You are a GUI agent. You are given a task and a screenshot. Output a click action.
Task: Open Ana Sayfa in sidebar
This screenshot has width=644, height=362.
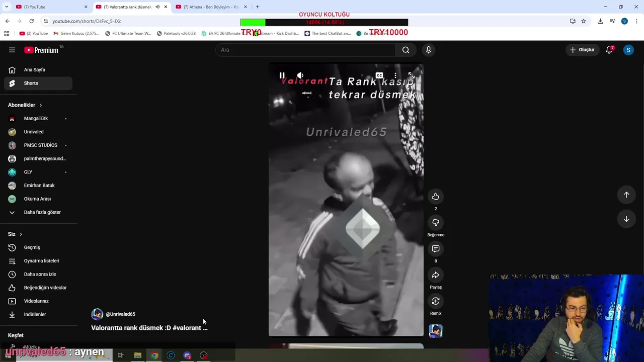point(38,70)
